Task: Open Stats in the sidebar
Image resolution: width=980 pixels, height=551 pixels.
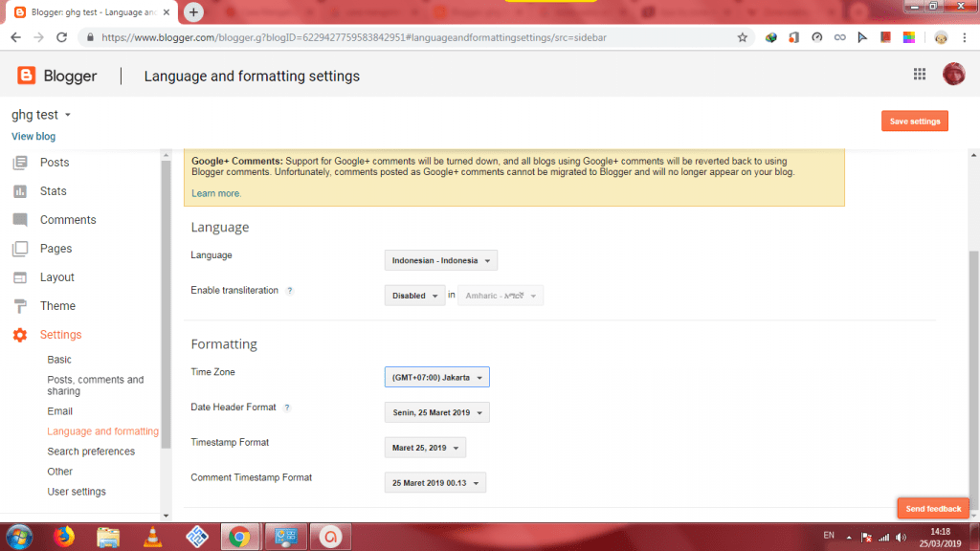Action: (54, 191)
